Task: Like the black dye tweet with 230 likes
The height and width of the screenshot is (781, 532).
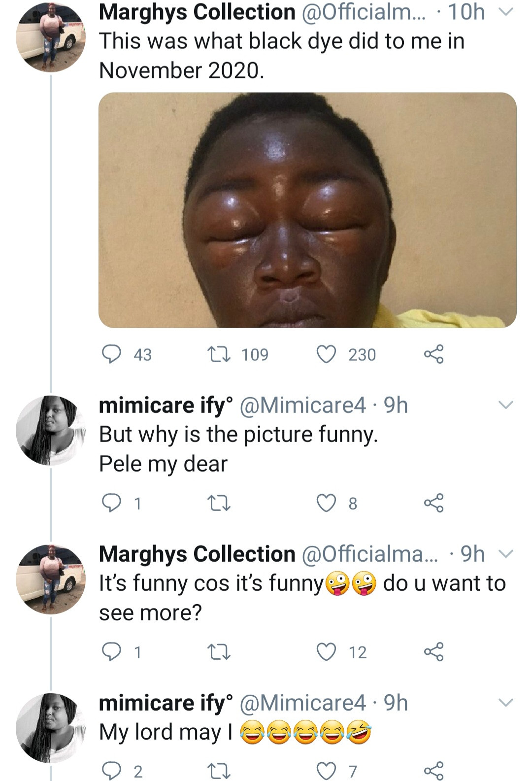Action: pos(326,354)
